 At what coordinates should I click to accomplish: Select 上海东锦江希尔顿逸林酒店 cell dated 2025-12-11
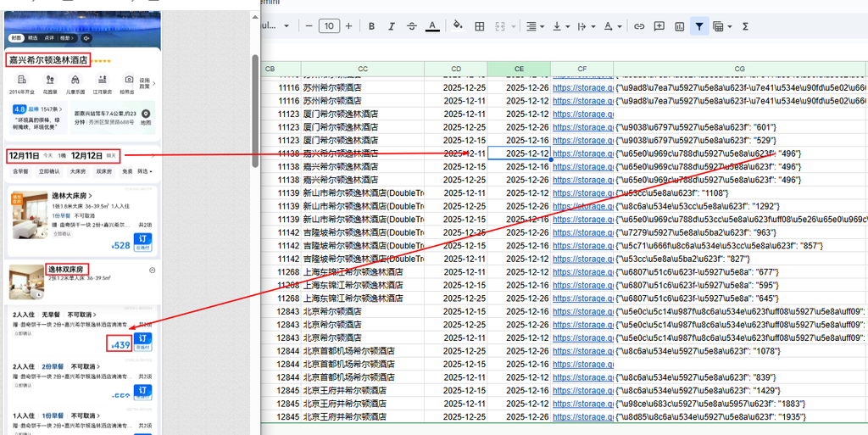click(363, 271)
